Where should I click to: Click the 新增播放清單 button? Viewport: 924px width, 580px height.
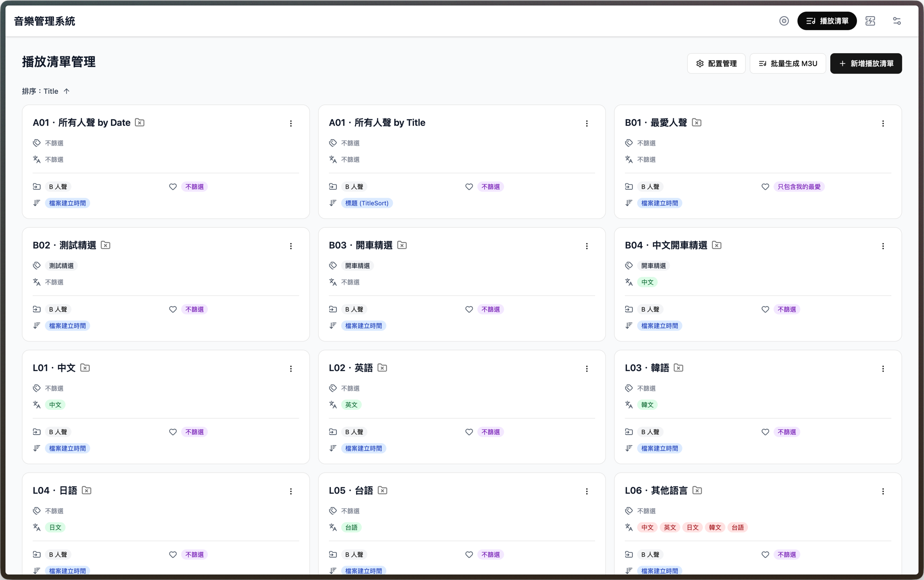[x=866, y=63]
